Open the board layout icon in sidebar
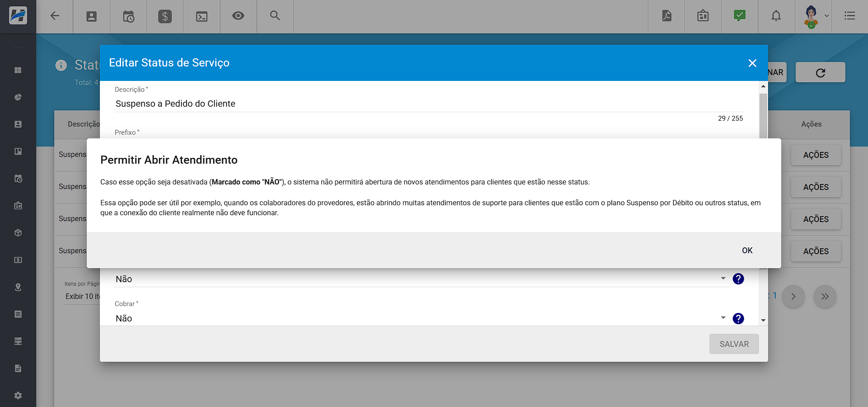868x407 pixels. click(18, 151)
